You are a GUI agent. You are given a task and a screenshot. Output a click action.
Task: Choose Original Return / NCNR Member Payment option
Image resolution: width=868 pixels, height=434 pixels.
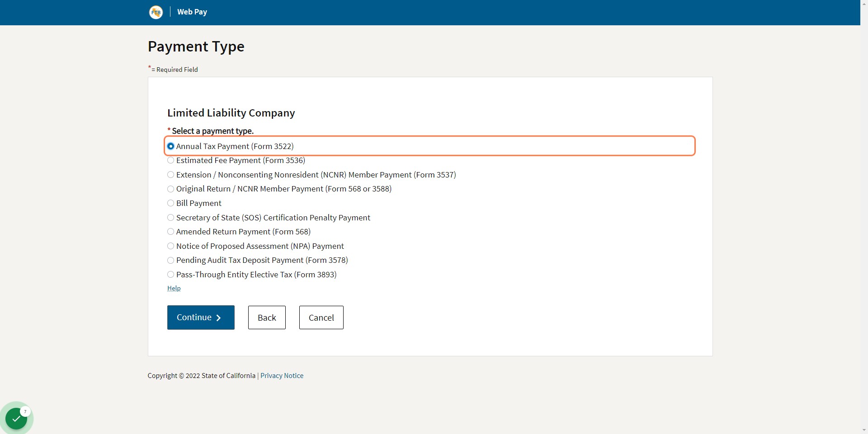170,189
